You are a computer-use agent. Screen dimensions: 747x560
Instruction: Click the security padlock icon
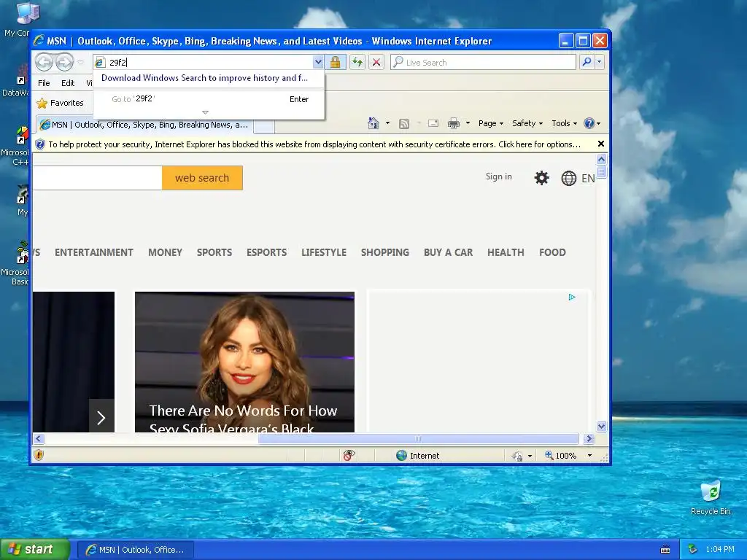(336, 62)
